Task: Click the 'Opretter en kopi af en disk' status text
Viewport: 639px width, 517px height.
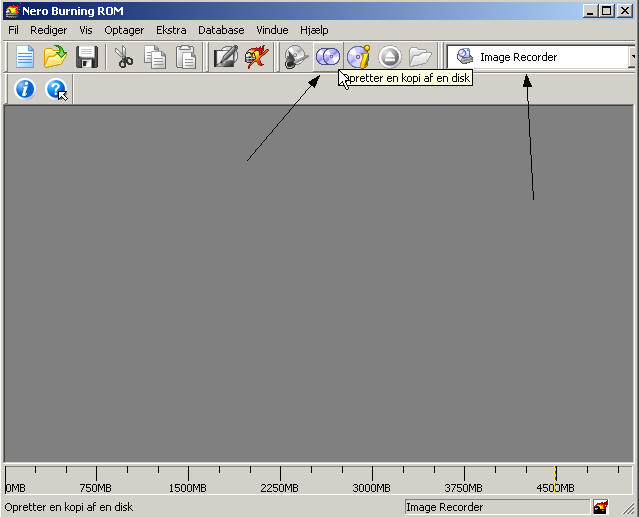Action: pos(68,507)
